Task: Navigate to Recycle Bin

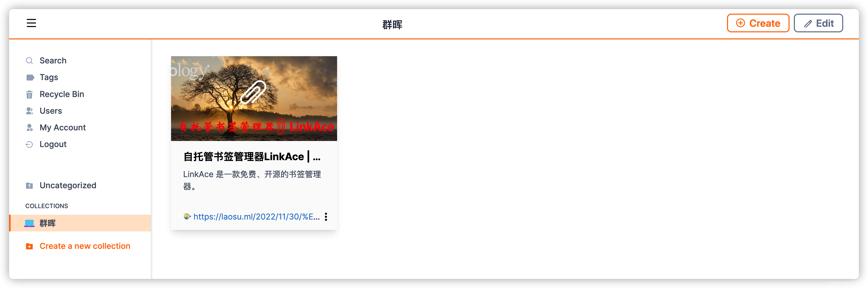Action: 62,94
